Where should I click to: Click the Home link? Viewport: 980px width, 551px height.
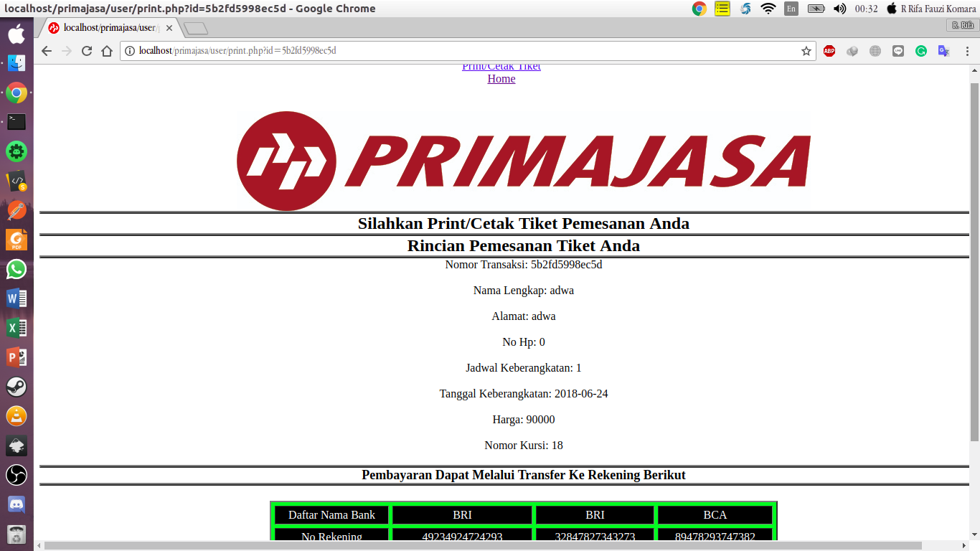pyautogui.click(x=501, y=79)
